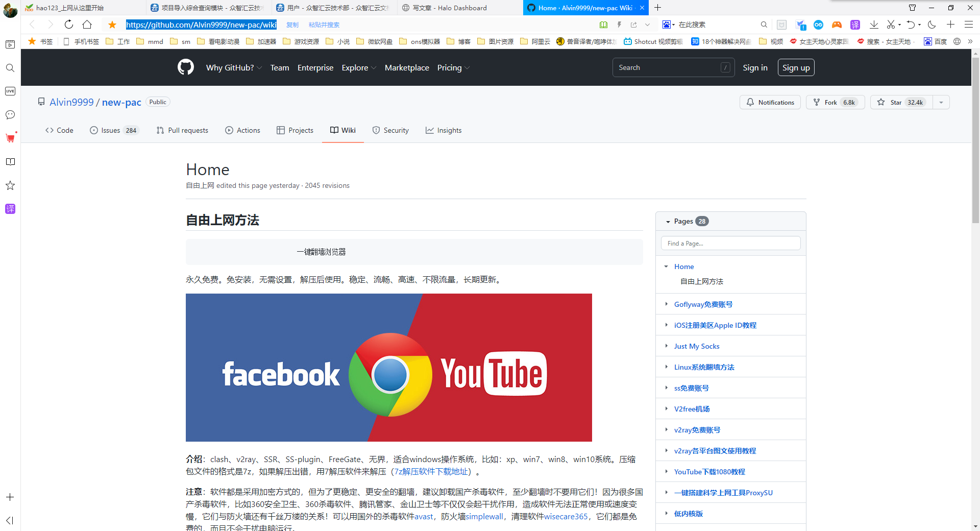
Task: Open the chat bubble sidebar icon
Action: click(x=10, y=115)
